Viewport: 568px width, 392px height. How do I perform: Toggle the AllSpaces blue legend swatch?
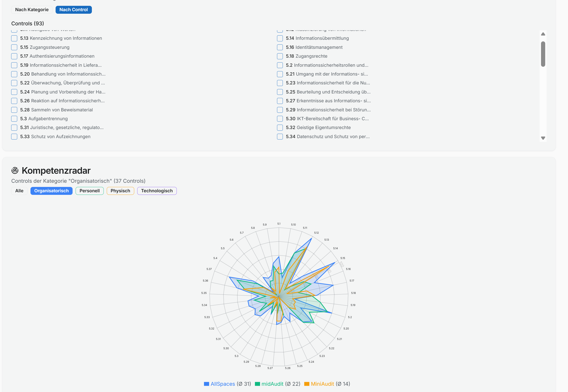tap(206, 384)
